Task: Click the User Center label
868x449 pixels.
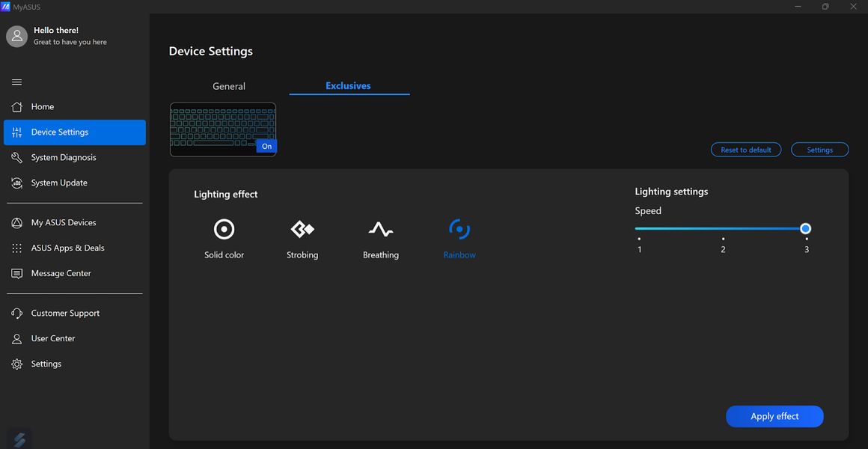Action: point(53,338)
